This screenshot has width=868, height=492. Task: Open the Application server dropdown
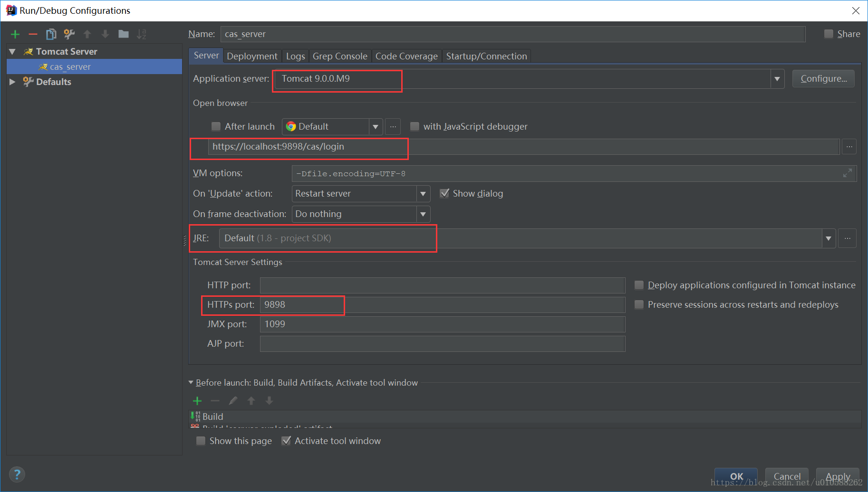pos(777,79)
